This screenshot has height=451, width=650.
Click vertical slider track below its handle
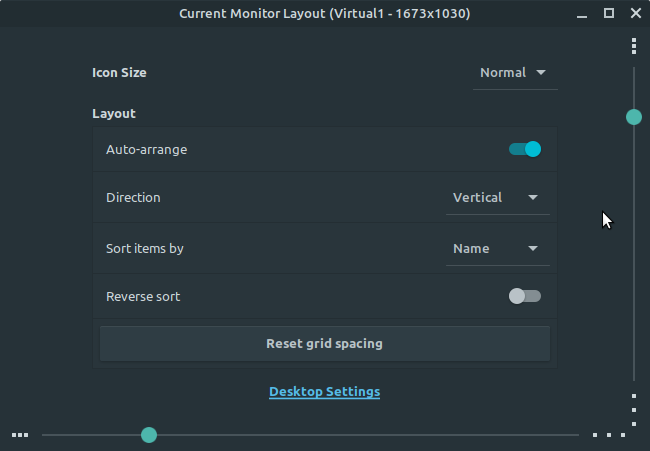(x=634, y=253)
